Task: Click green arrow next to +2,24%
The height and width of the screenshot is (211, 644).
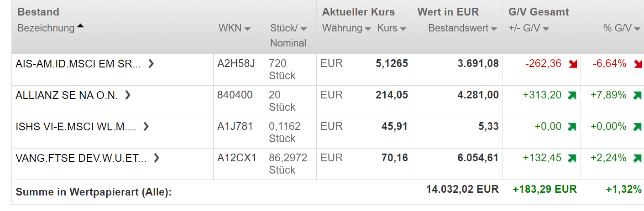Action: 636,159
